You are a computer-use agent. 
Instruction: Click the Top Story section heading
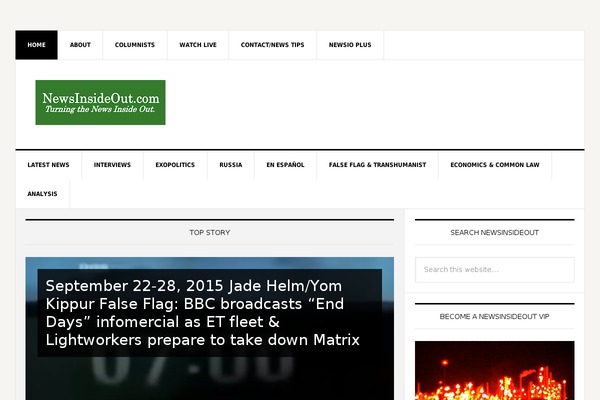tap(209, 233)
